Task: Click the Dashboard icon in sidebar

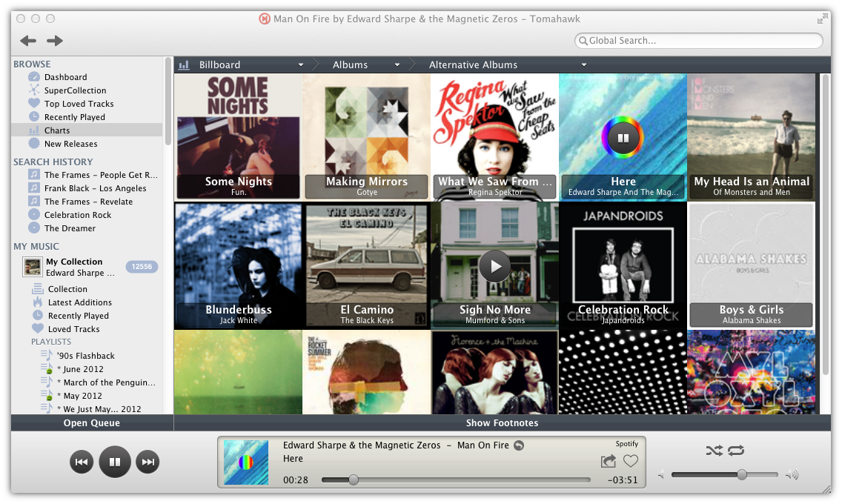Action: click(34, 77)
